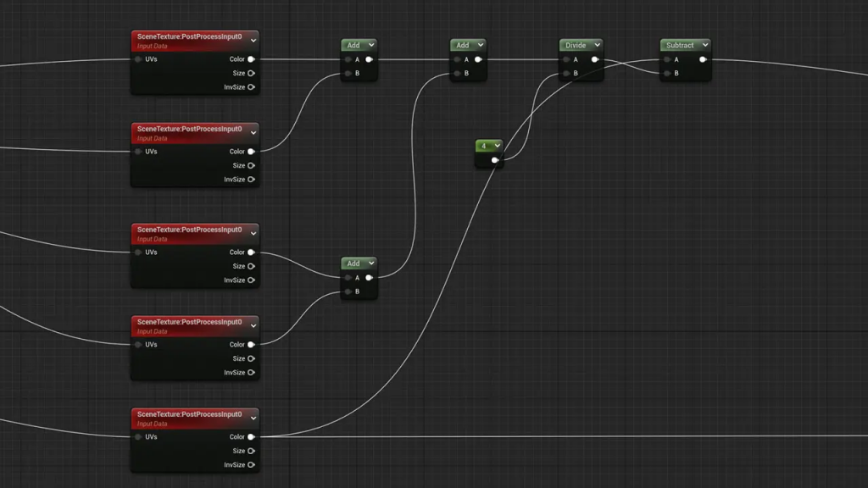
Task: Select the bottom SceneTexture:PostProcessInput0 node header
Action: pos(189,415)
